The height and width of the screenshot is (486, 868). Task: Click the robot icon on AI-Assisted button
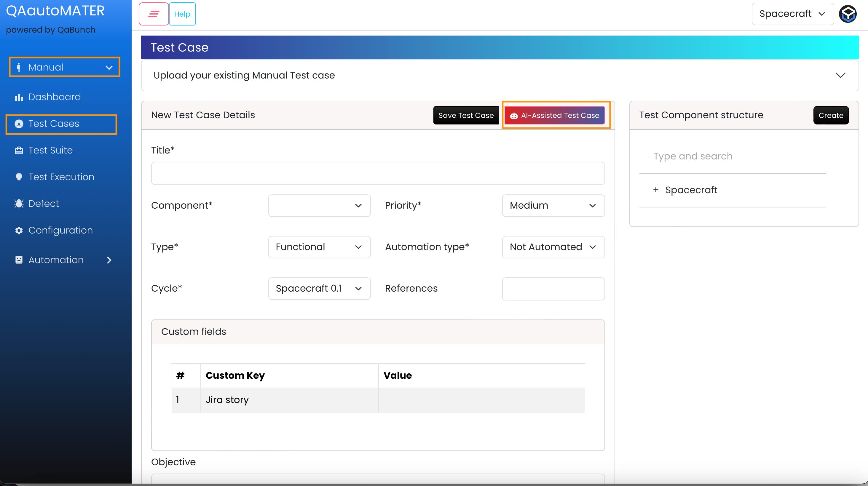[514, 116]
